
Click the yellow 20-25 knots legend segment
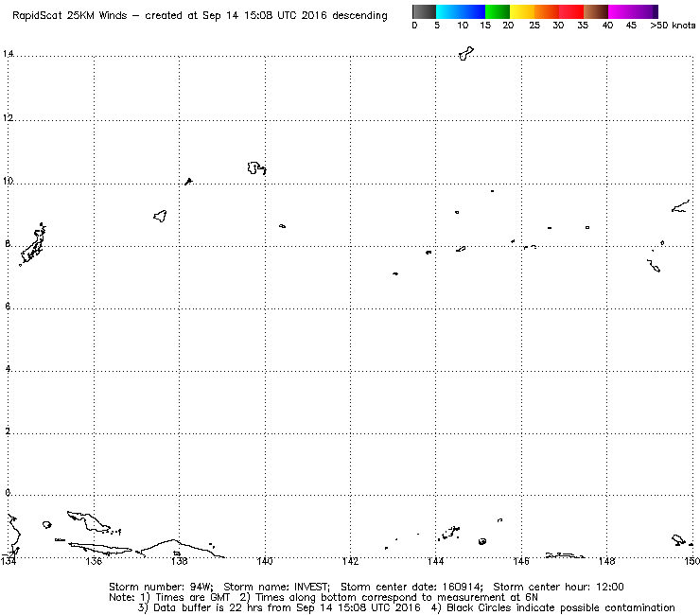pyautogui.click(x=522, y=11)
